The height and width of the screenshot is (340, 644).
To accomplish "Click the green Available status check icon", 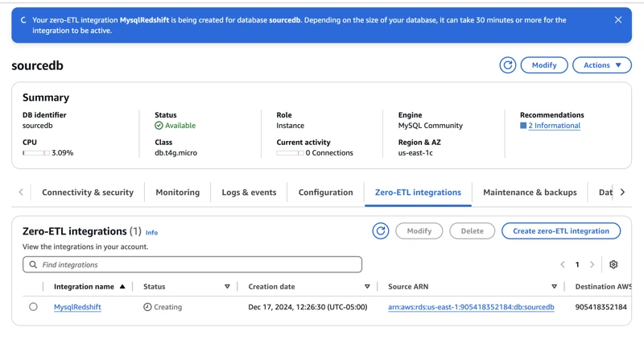I will (159, 126).
